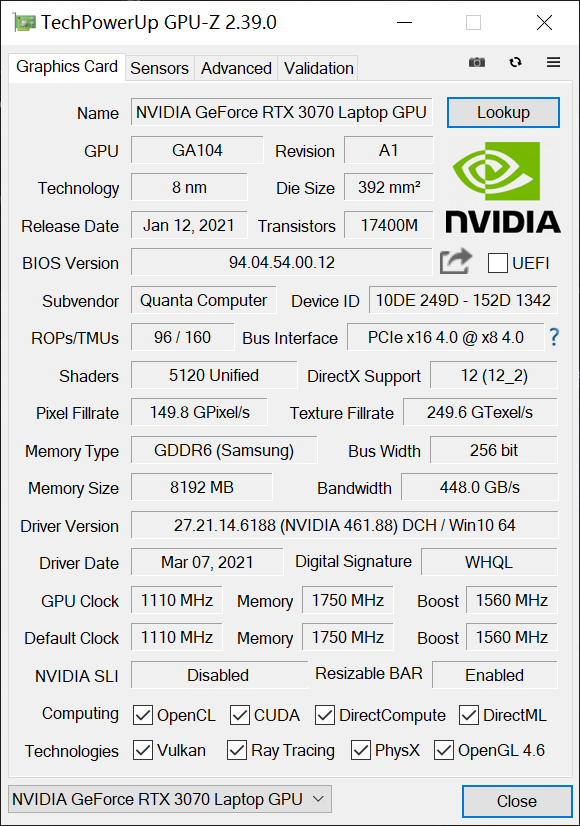The image size is (580, 826).
Task: Toggle the UEFI checkbox
Action: pos(497,262)
